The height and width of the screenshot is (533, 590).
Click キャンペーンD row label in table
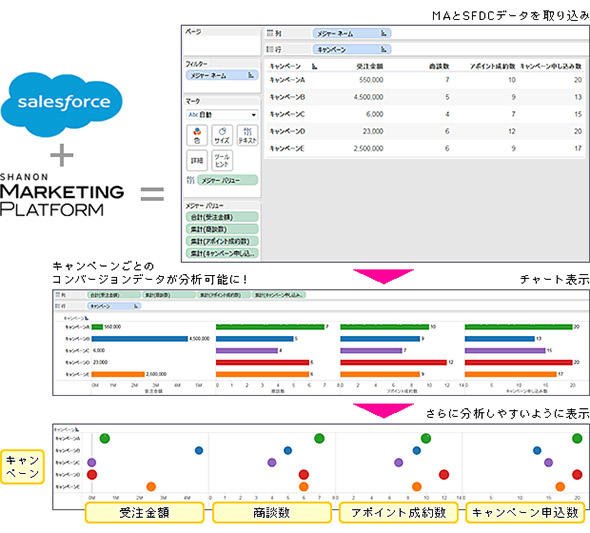287,131
